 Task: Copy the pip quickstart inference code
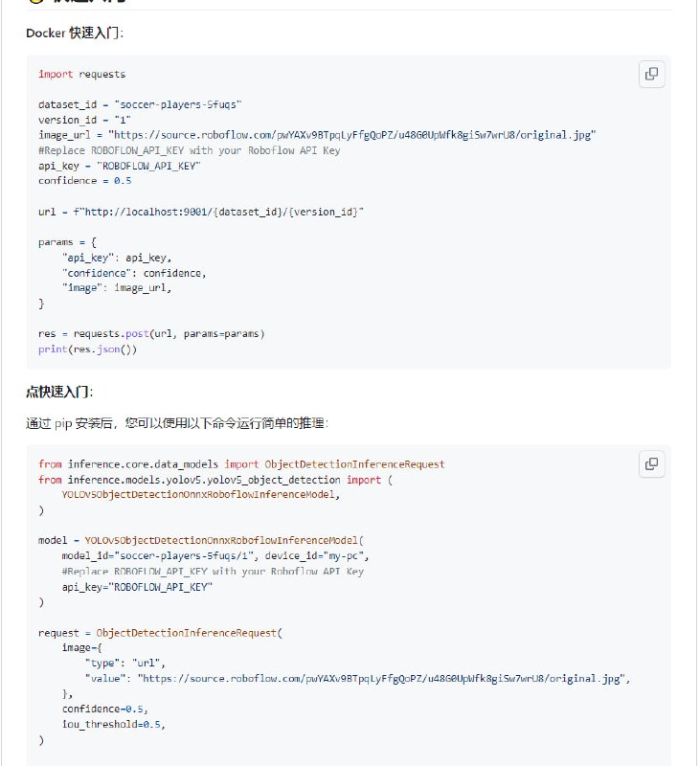tap(651, 464)
